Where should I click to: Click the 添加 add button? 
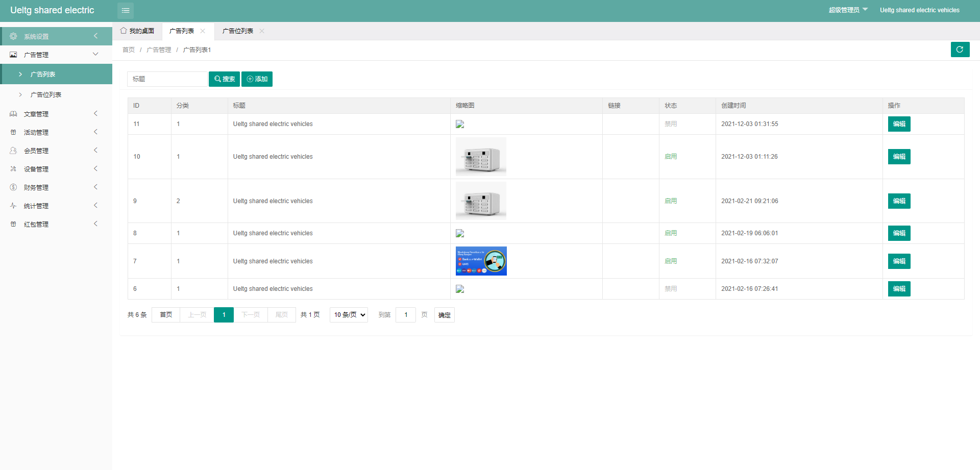tap(257, 79)
